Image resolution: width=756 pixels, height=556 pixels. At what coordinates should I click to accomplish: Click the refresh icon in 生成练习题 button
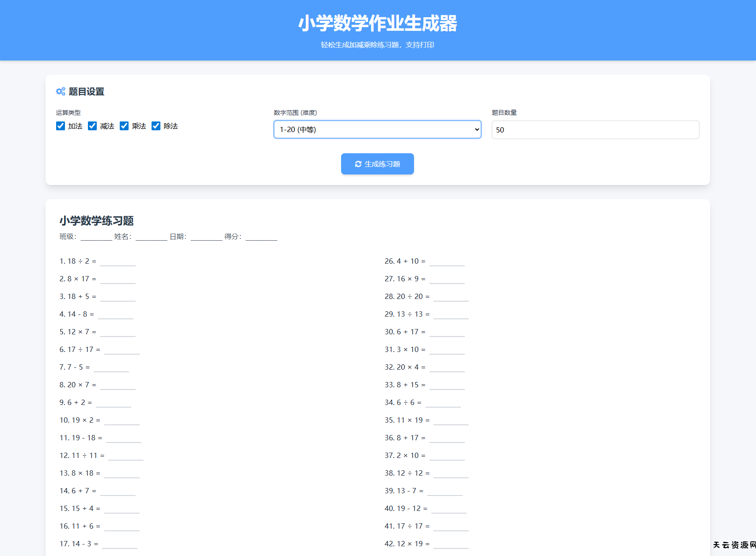358,164
